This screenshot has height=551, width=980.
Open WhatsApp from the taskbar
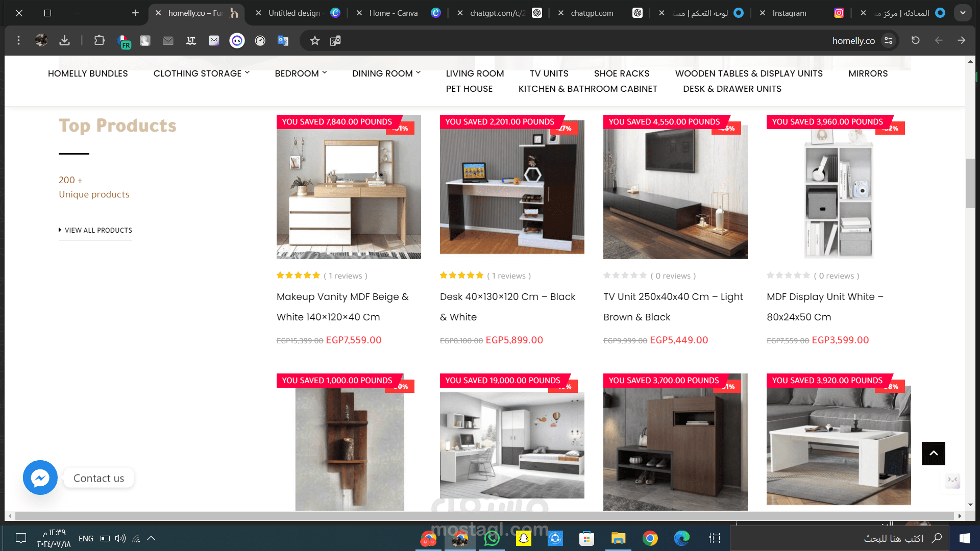492,538
